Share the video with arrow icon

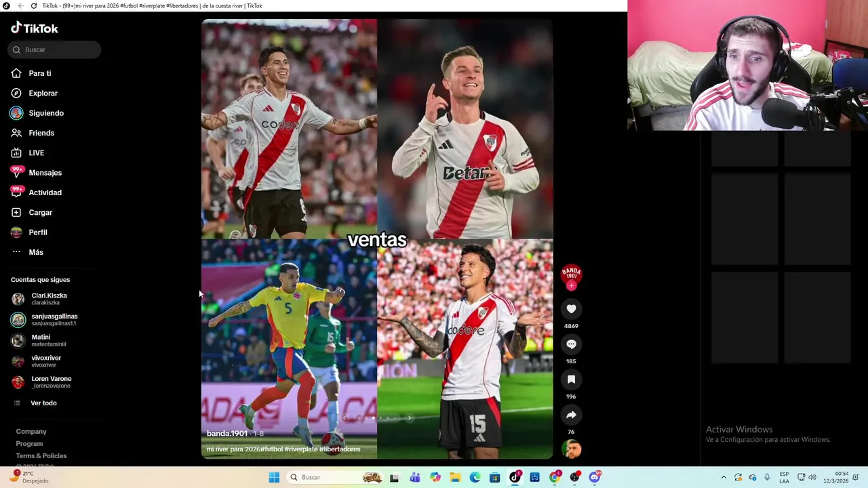coord(571,415)
